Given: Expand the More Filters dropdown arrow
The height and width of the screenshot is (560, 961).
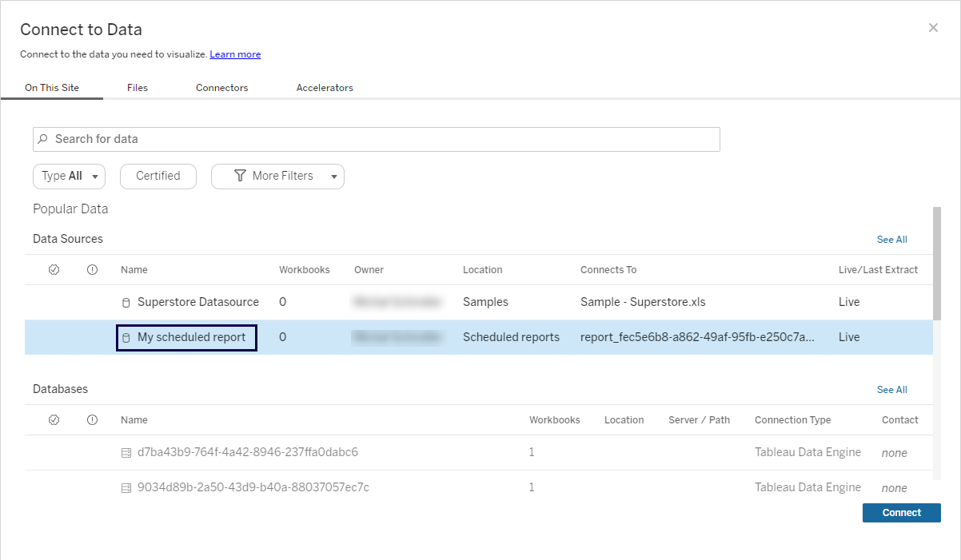Looking at the screenshot, I should click(x=333, y=177).
